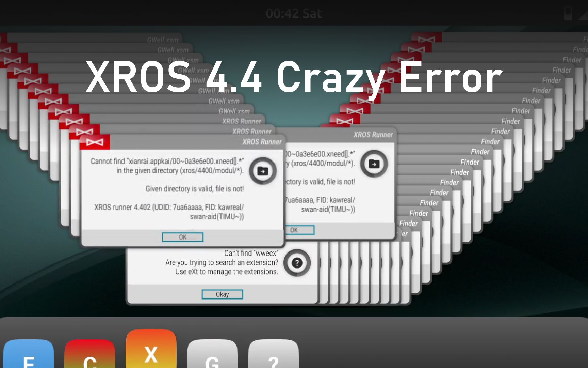
Task: Open the gray ? app in the dock
Action: [x=274, y=354]
